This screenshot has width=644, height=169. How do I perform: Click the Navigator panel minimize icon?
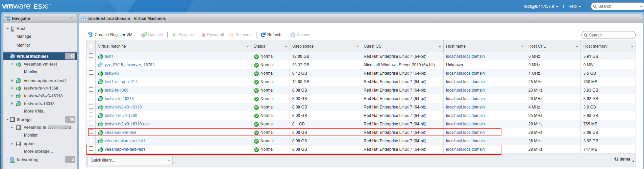(72, 19)
